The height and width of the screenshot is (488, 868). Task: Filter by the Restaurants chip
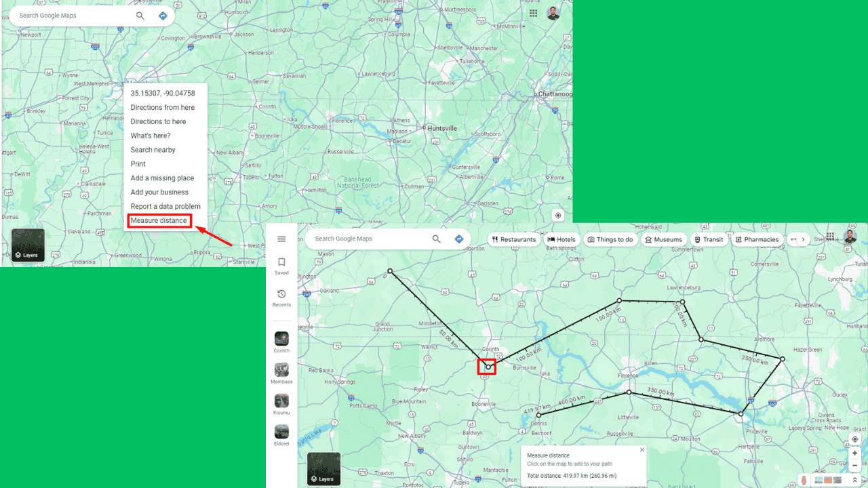coord(514,239)
